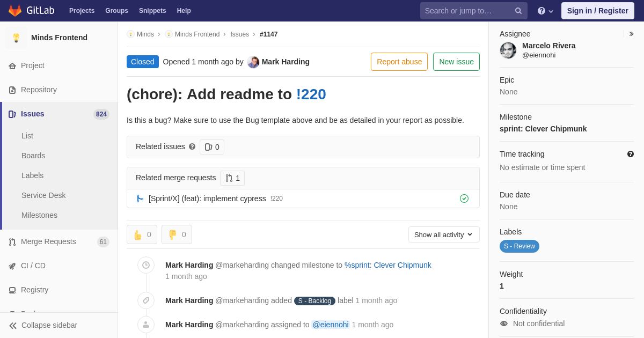Open the Show all activity dropdown
Image resolution: width=644 pixels, height=338 pixels.
[444, 234]
